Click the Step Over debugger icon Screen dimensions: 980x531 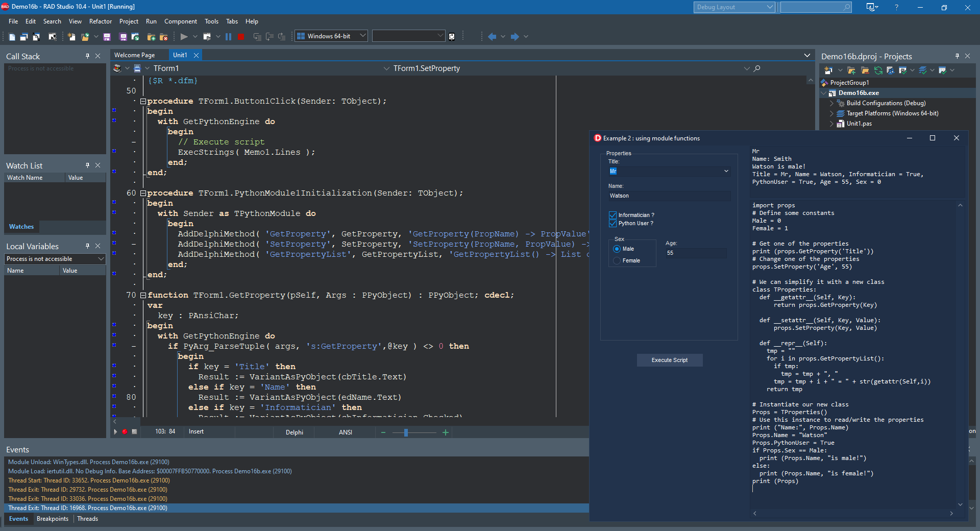pyautogui.click(x=269, y=37)
